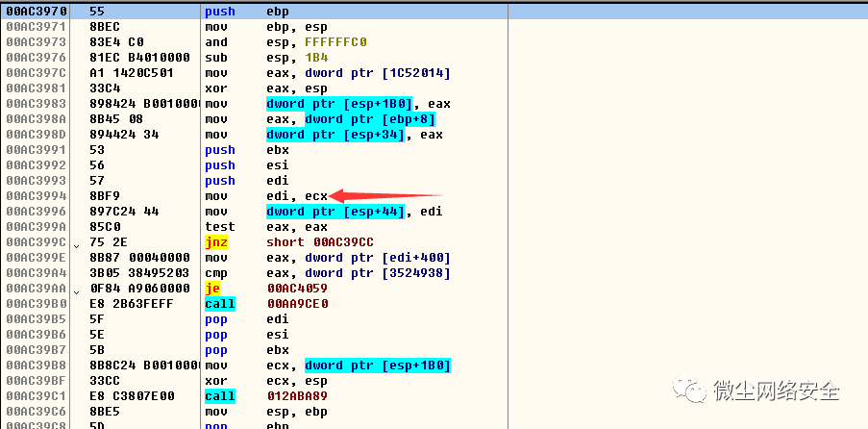Click hex bytes 894424 34
868x429 pixels.
pos(124,135)
